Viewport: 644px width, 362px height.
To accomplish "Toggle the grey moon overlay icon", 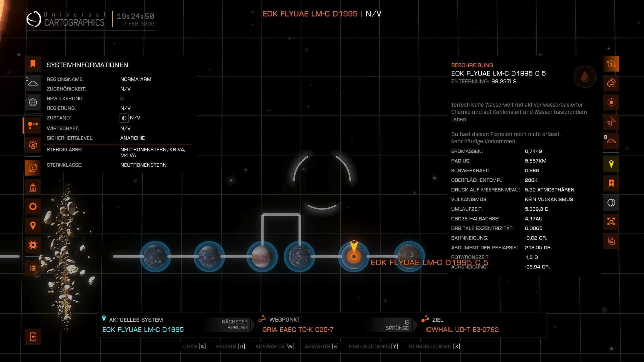I will [611, 202].
